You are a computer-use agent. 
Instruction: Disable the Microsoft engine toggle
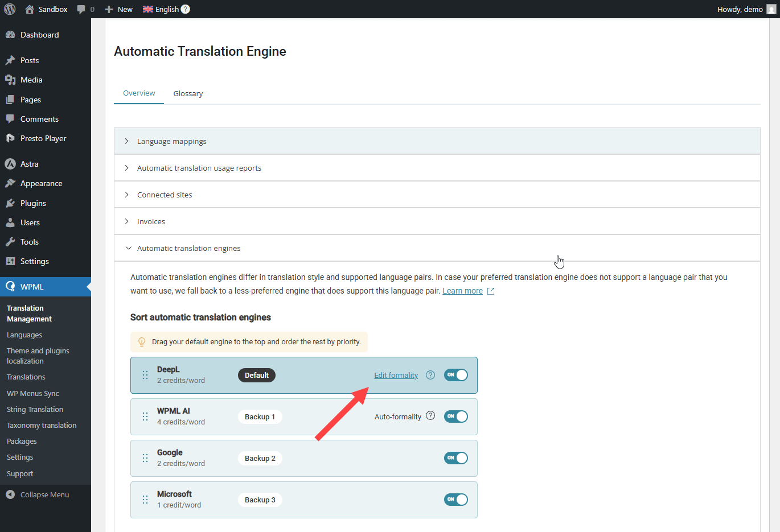(456, 500)
